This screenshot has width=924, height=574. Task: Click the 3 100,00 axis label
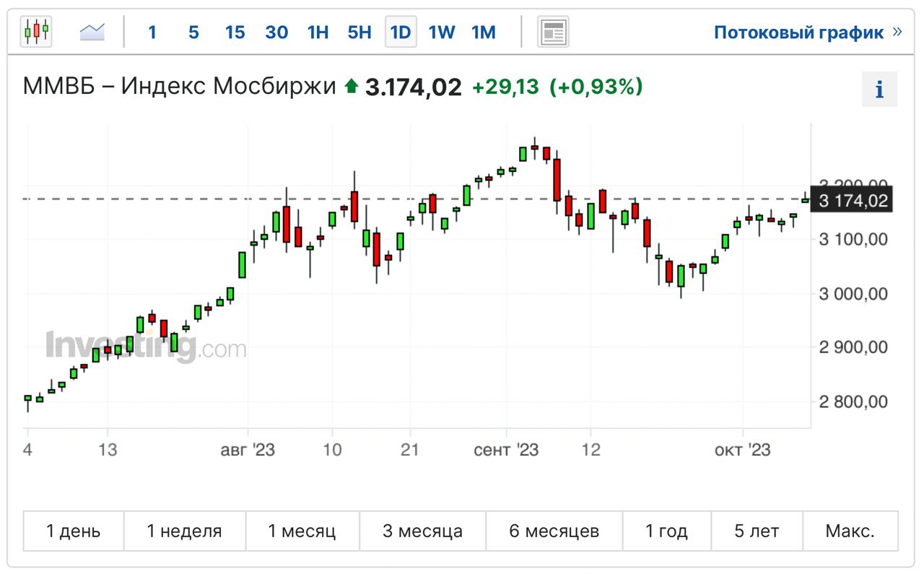[854, 239]
